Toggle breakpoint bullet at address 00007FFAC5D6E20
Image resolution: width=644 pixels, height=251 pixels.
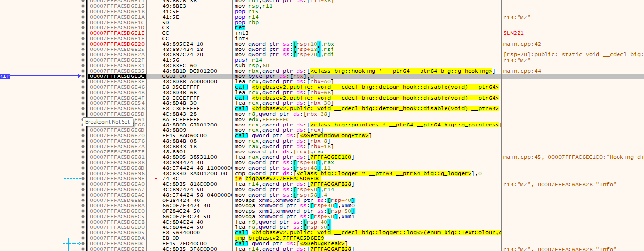(x=83, y=44)
